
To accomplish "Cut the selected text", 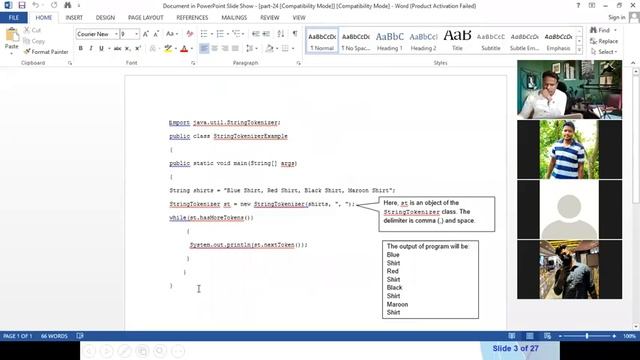I will [32, 30].
